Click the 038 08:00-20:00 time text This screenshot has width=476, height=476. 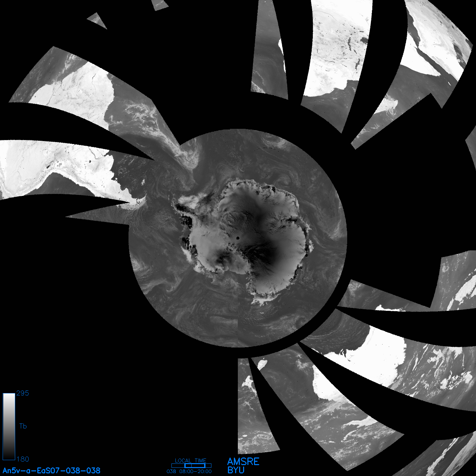pyautogui.click(x=189, y=471)
